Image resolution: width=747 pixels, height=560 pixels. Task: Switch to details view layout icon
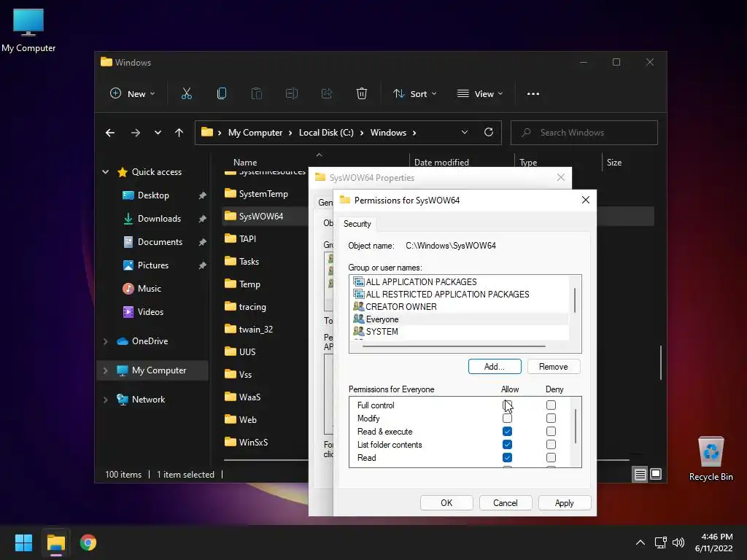pos(640,474)
